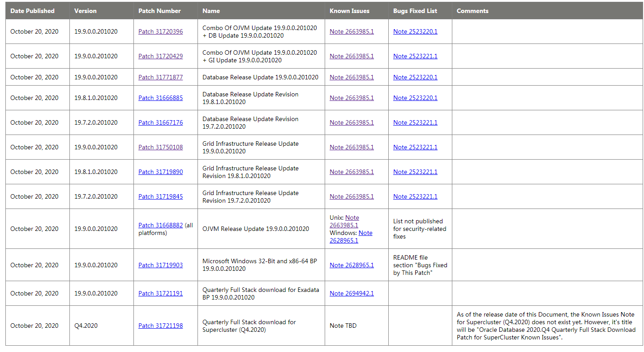Click Patch 31750108 for Grid Infrastructure
The image size is (644, 352).
160,147
